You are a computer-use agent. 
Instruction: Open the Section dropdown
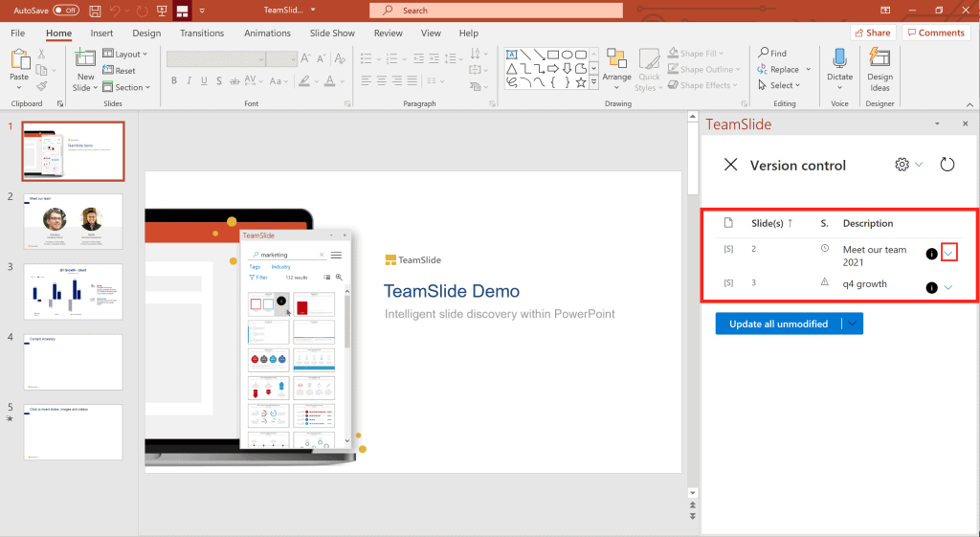click(x=126, y=87)
